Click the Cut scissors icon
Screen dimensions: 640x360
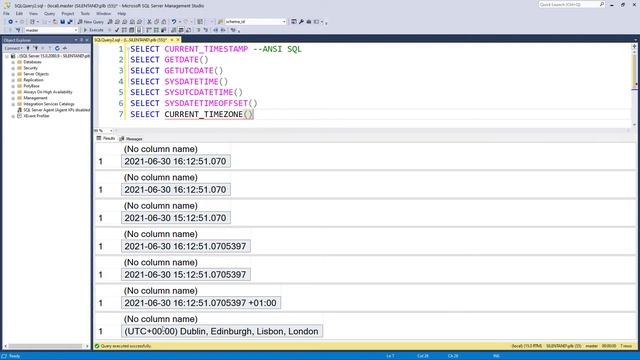click(x=149, y=22)
